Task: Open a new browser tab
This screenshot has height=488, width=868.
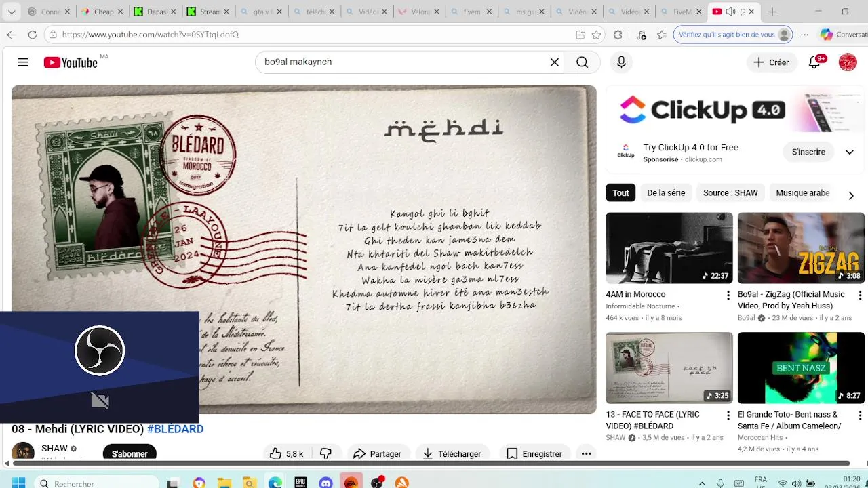Action: click(772, 12)
